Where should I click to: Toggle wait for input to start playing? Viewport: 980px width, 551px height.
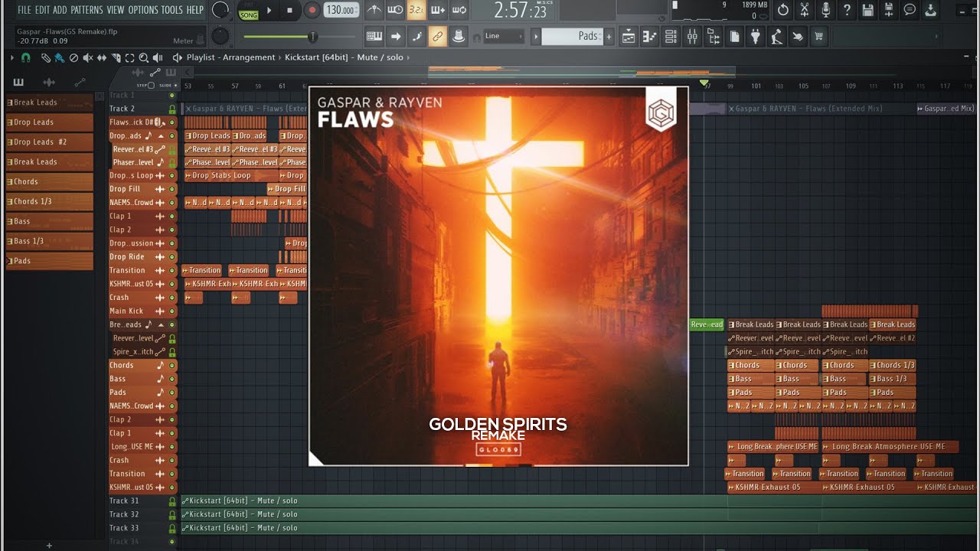coord(395,11)
